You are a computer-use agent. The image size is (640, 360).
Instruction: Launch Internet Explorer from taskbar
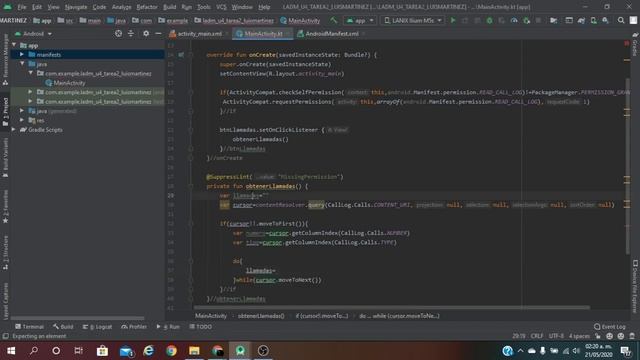point(149,351)
